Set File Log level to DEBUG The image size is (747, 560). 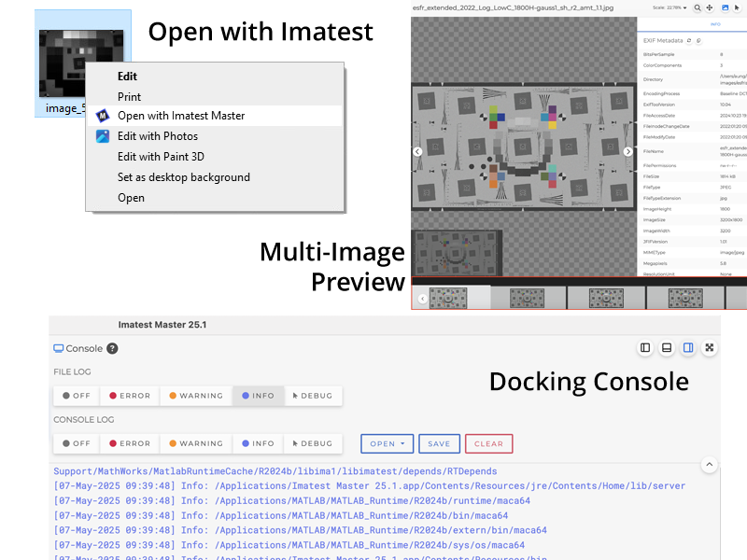point(313,396)
